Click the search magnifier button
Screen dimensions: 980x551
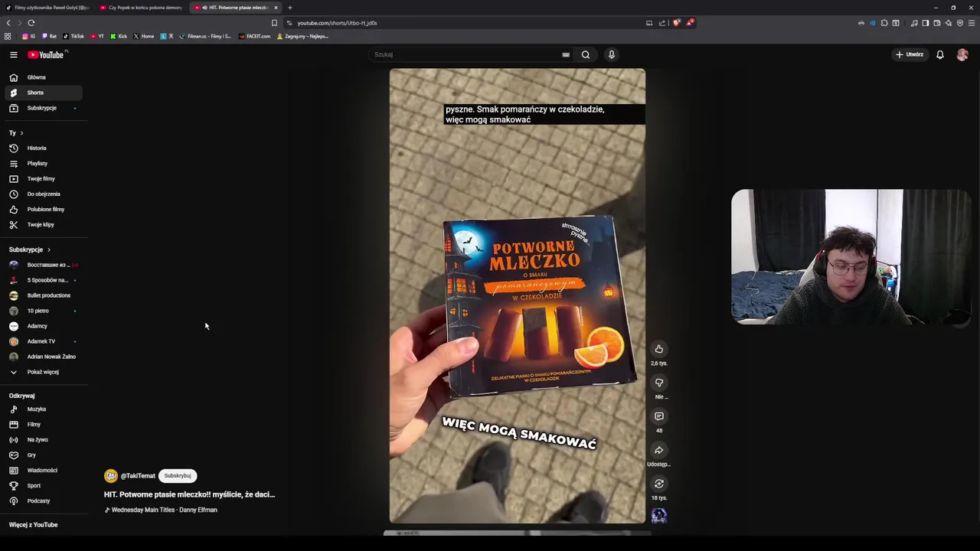pos(586,54)
